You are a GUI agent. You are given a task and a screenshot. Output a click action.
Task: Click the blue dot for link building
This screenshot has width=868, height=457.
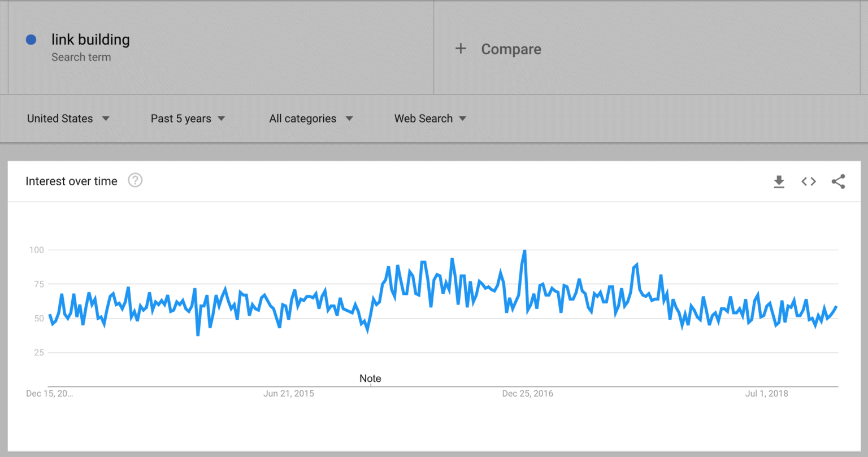pyautogui.click(x=31, y=40)
